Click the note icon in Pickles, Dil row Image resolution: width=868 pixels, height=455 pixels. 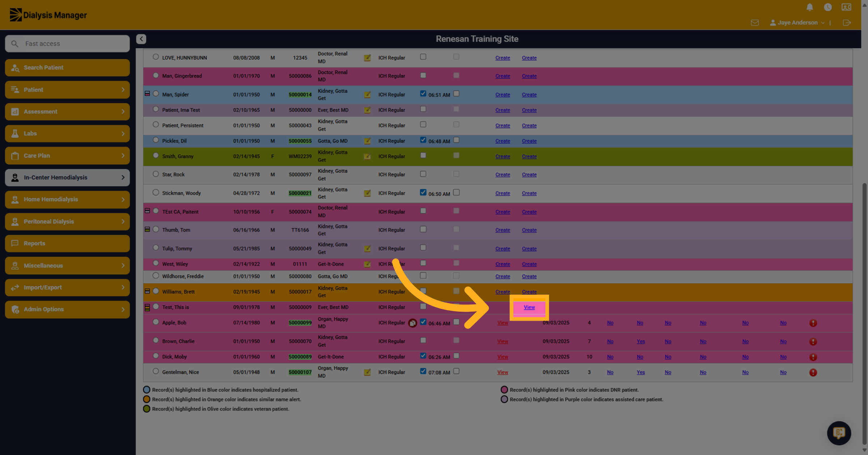367,141
